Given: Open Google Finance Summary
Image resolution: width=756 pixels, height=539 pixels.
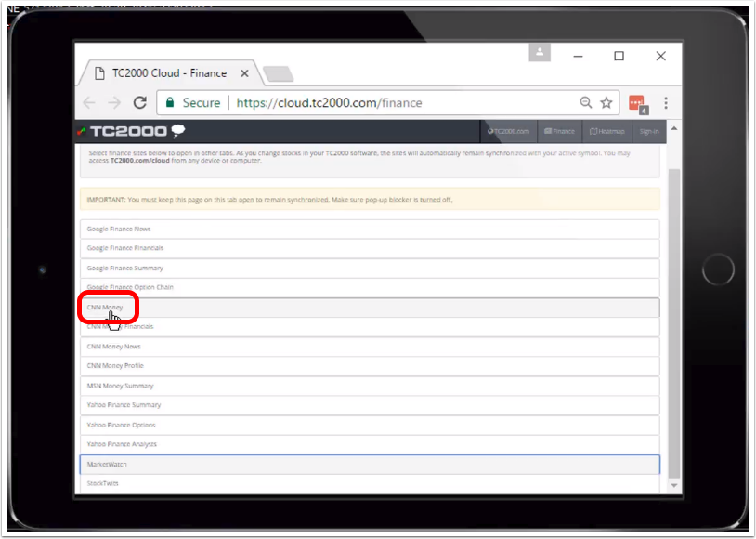Looking at the screenshot, I should coord(370,268).
